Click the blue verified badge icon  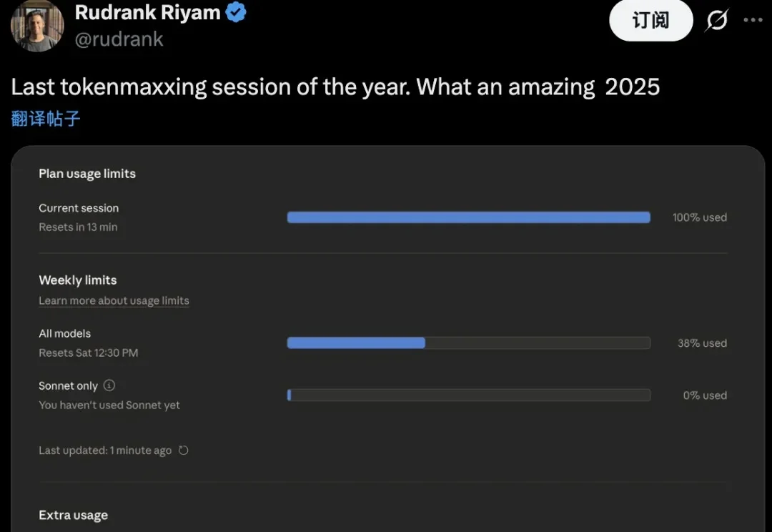click(236, 12)
